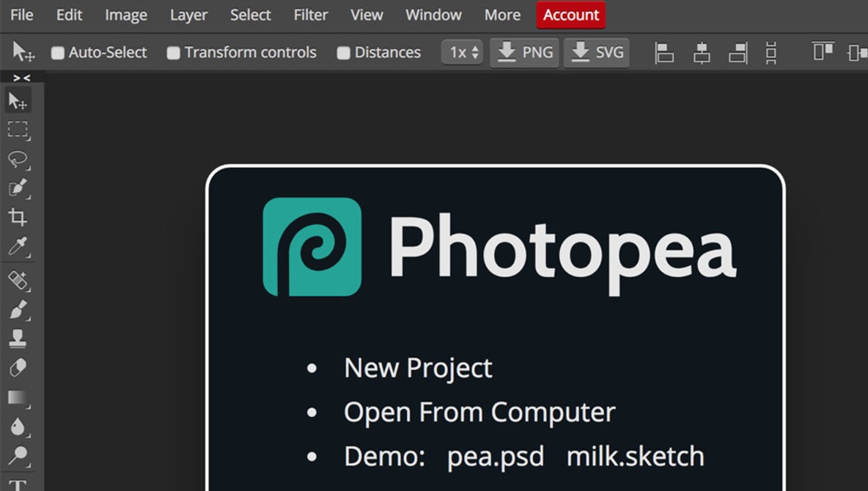Click the distribute spacing icon
The width and height of the screenshot is (868, 491).
click(770, 53)
